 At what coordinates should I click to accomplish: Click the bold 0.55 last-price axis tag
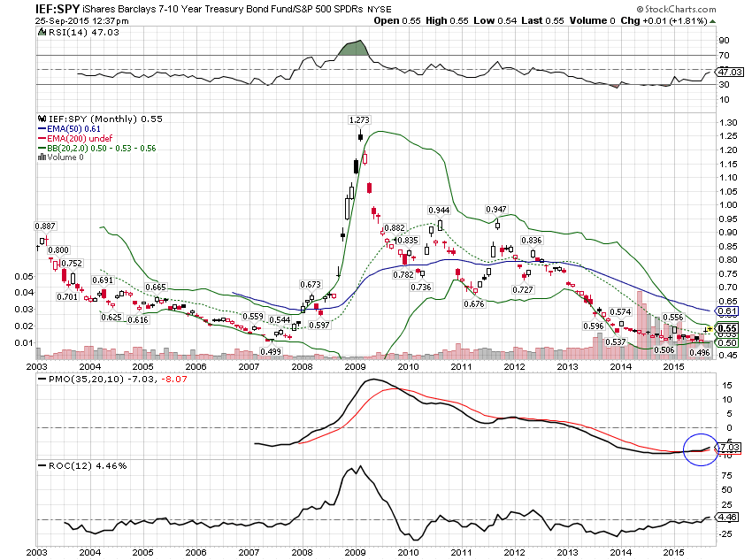[727, 328]
